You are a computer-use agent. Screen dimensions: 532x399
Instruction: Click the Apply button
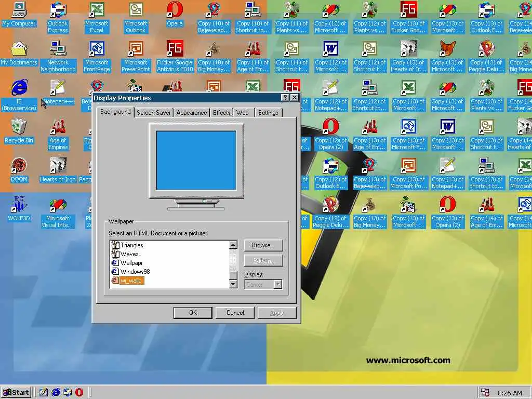pos(277,313)
